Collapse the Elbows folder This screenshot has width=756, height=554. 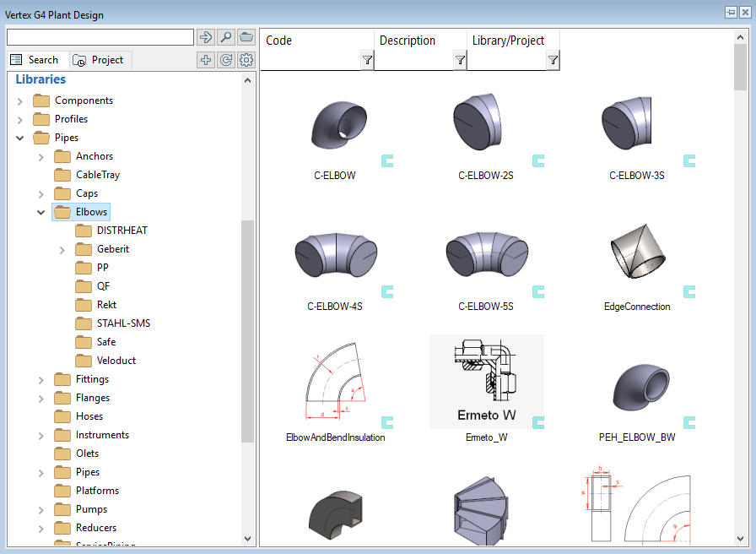coord(40,212)
